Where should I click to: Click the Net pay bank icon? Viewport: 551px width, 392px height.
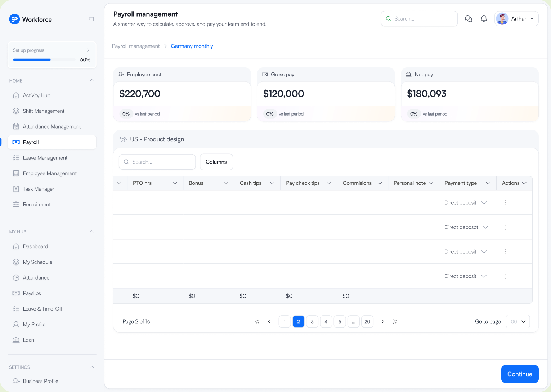tap(409, 75)
